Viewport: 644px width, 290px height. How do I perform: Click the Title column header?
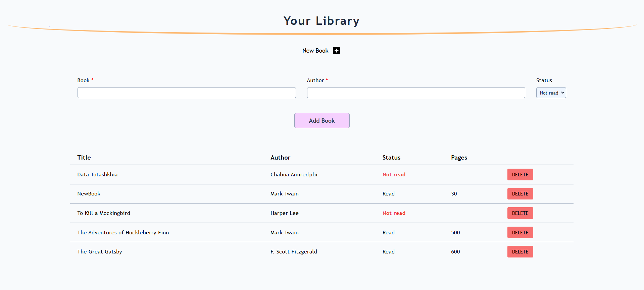tap(84, 158)
